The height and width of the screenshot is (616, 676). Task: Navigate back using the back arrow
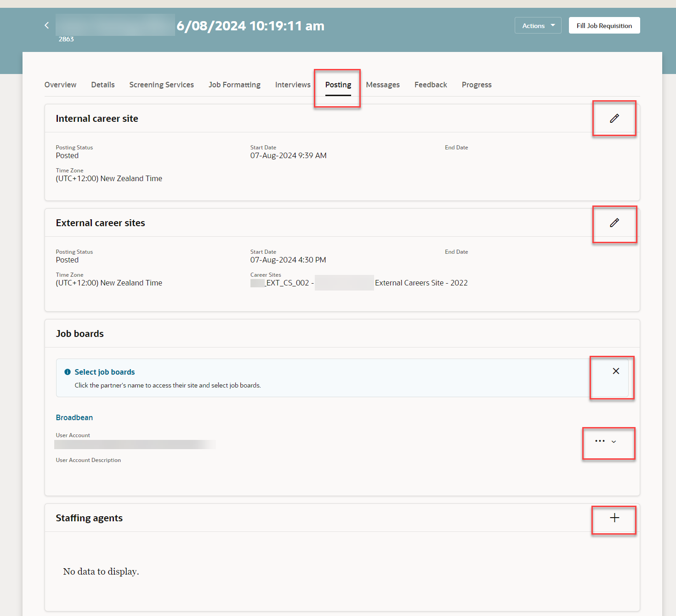pos(46,25)
